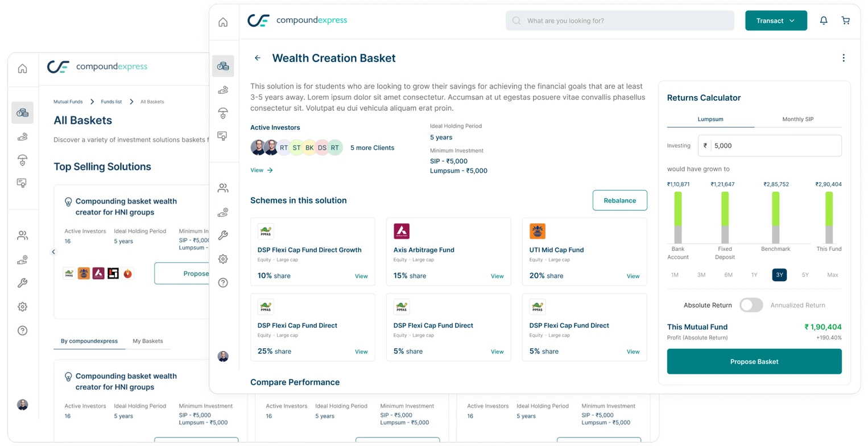Switch to Monthly SIP tab
Viewport: 868px width, 446px height.
tap(797, 119)
